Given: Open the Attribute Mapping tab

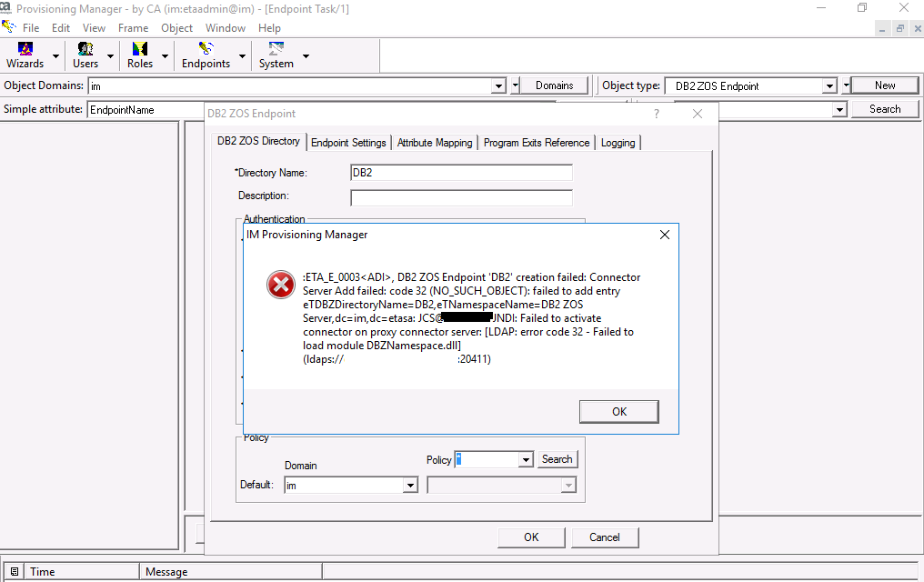Looking at the screenshot, I should pos(435,143).
